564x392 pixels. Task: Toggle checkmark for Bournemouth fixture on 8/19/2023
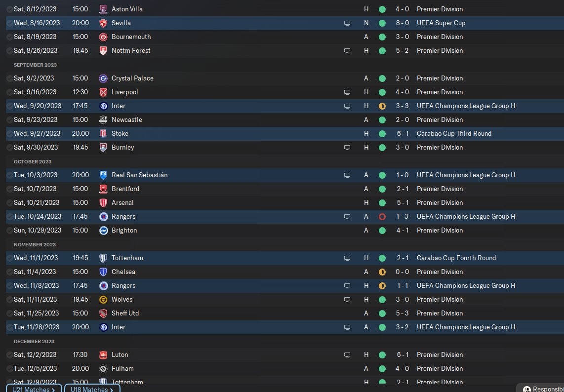(x=9, y=37)
